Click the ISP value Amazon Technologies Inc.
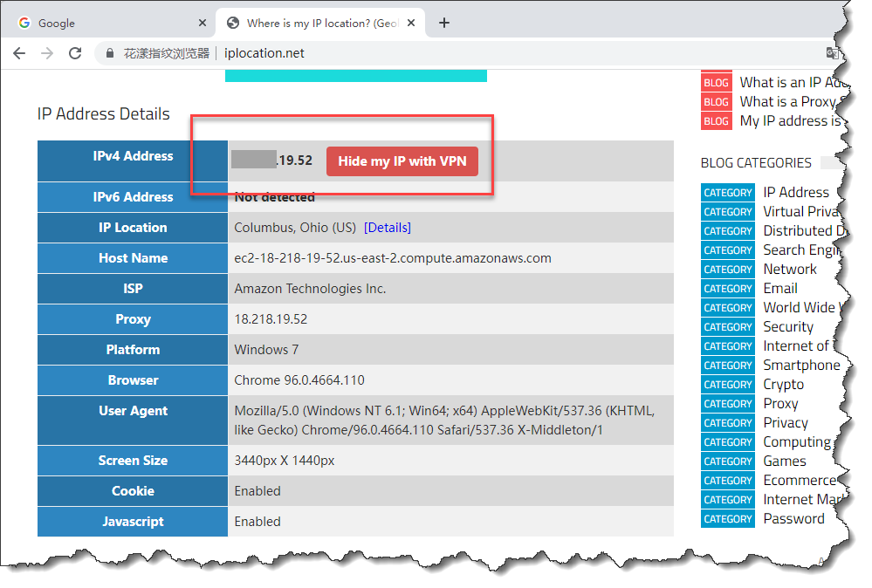872x588 pixels. 310,289
